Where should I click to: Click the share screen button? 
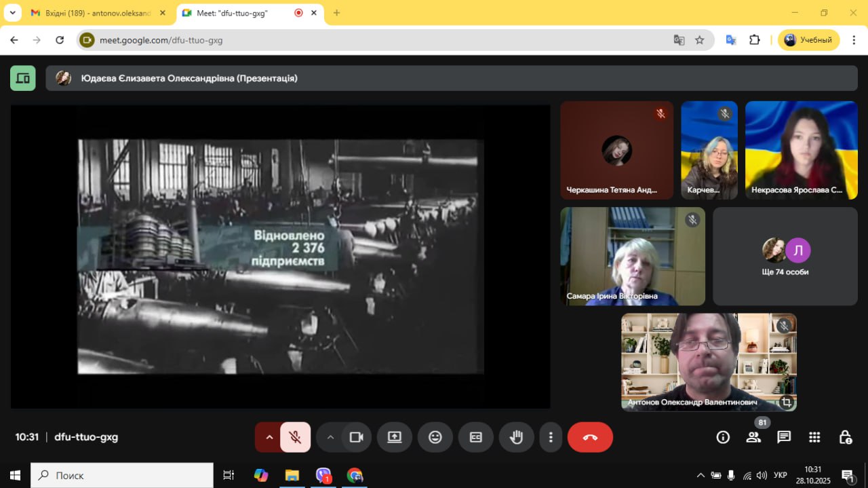[x=395, y=437]
